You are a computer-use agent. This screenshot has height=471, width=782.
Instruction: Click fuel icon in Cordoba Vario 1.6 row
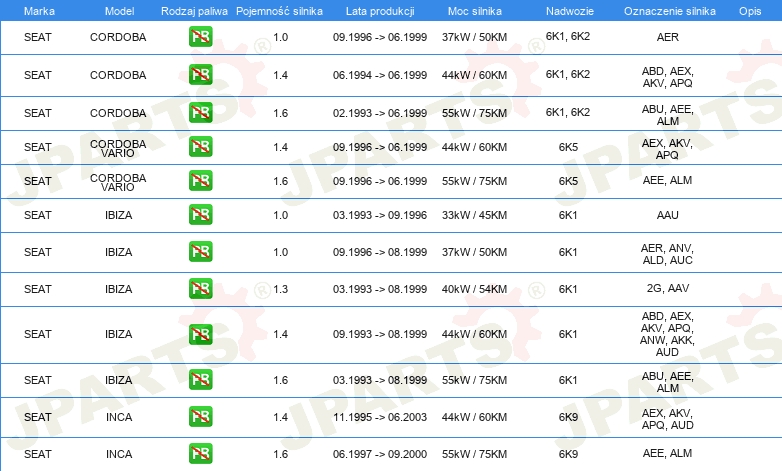[x=200, y=181]
